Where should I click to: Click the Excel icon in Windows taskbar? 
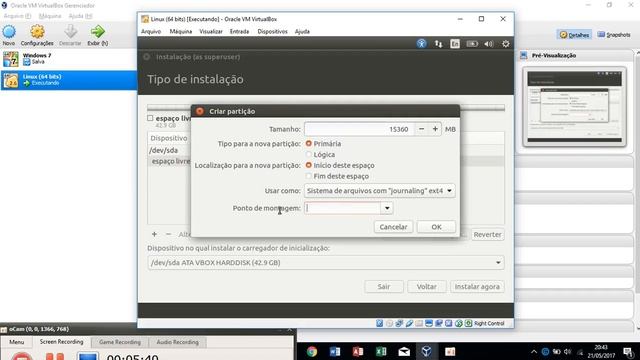(x=381, y=351)
